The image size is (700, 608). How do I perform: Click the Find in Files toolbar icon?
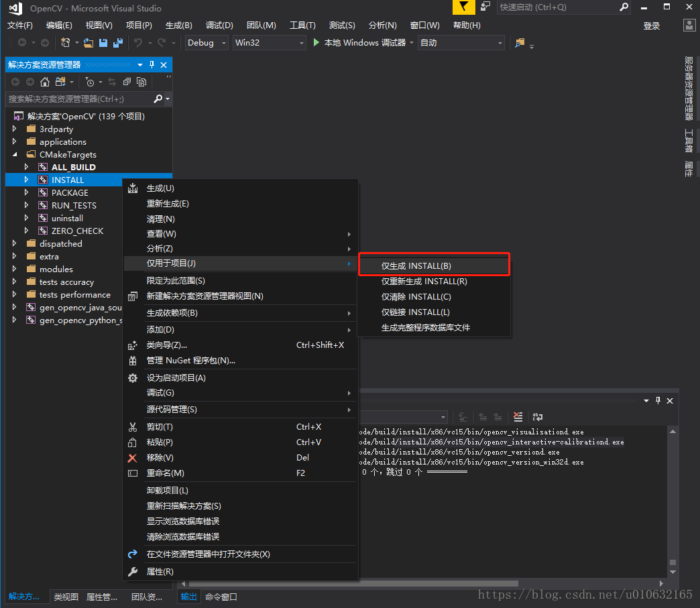[520, 43]
